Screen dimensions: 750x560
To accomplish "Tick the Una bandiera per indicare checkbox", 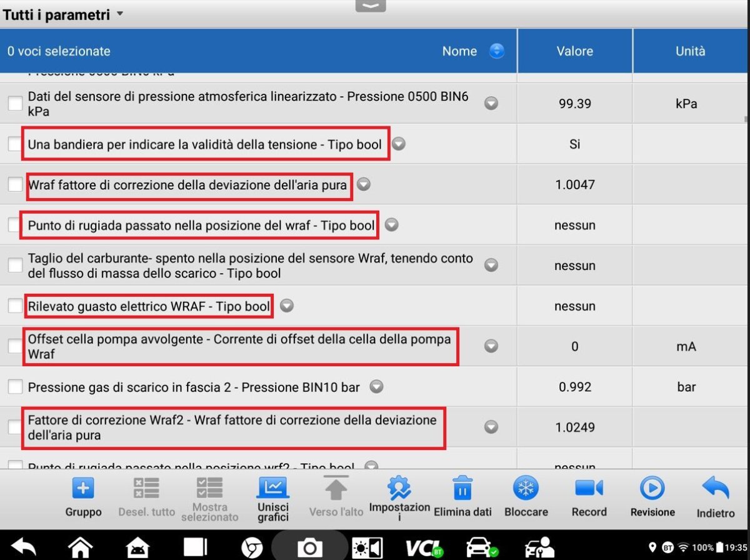I will click(15, 144).
